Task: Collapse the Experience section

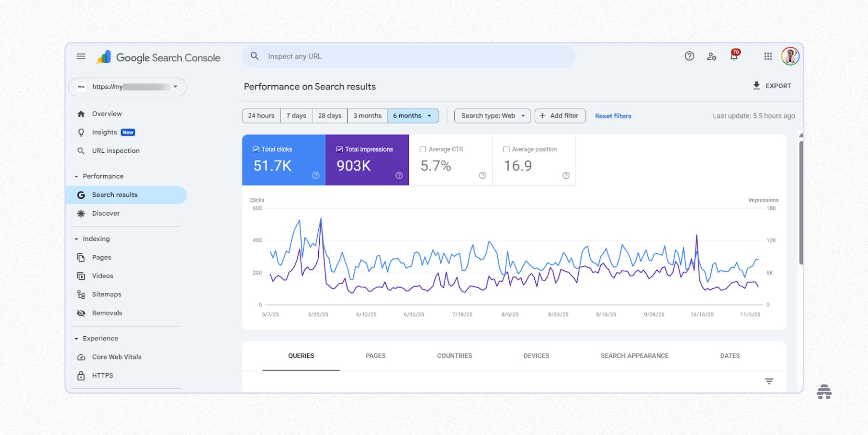Action: click(76, 339)
